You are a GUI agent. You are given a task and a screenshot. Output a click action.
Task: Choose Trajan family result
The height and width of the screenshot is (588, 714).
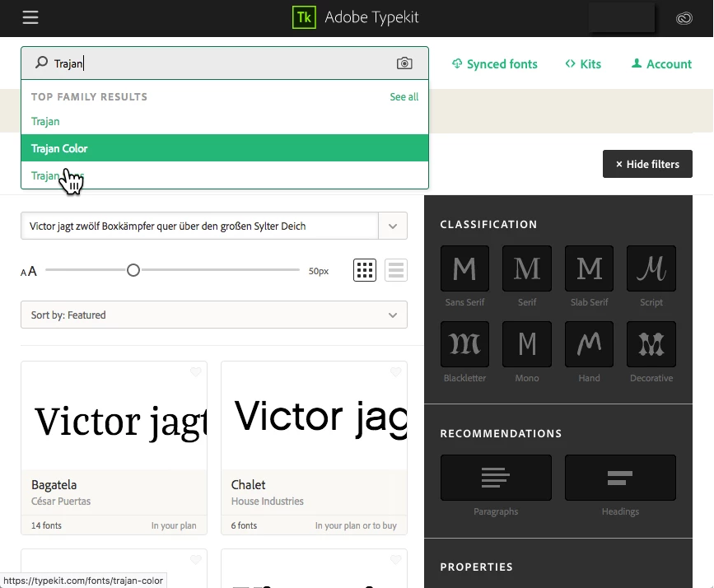click(x=225, y=121)
